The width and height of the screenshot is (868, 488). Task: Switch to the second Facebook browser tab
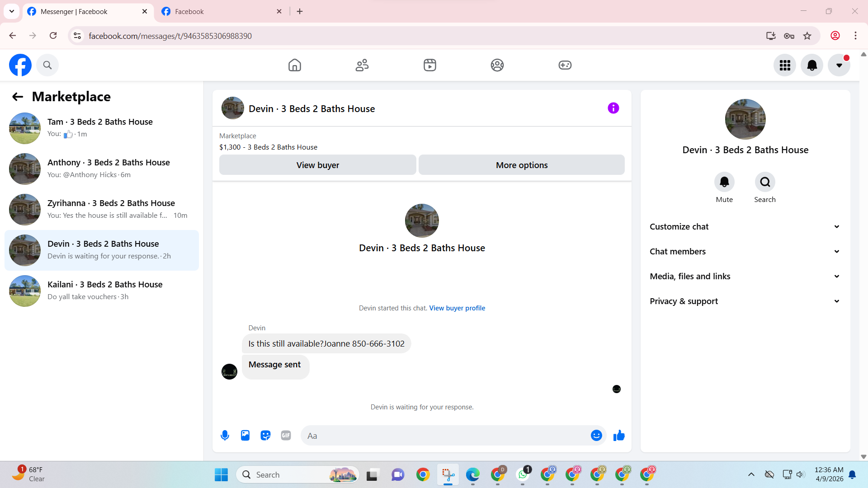pos(222,11)
